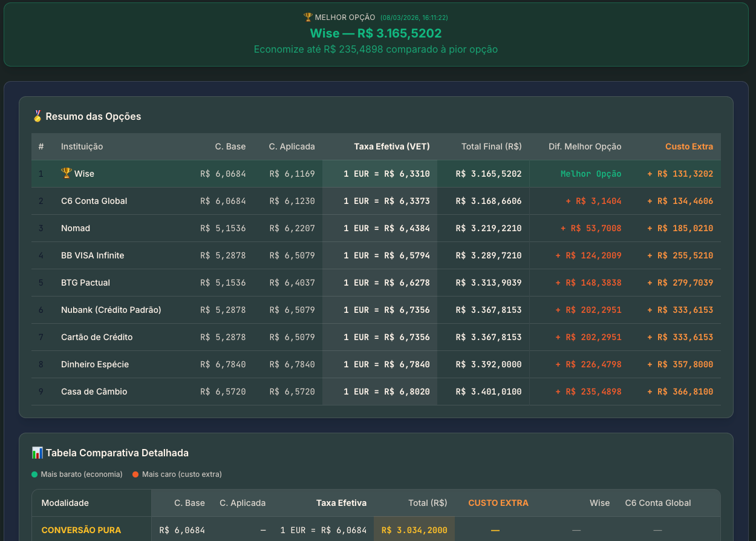Click the green Melhor Opção label in the Wise row
This screenshot has width=756, height=541.
(x=591, y=174)
